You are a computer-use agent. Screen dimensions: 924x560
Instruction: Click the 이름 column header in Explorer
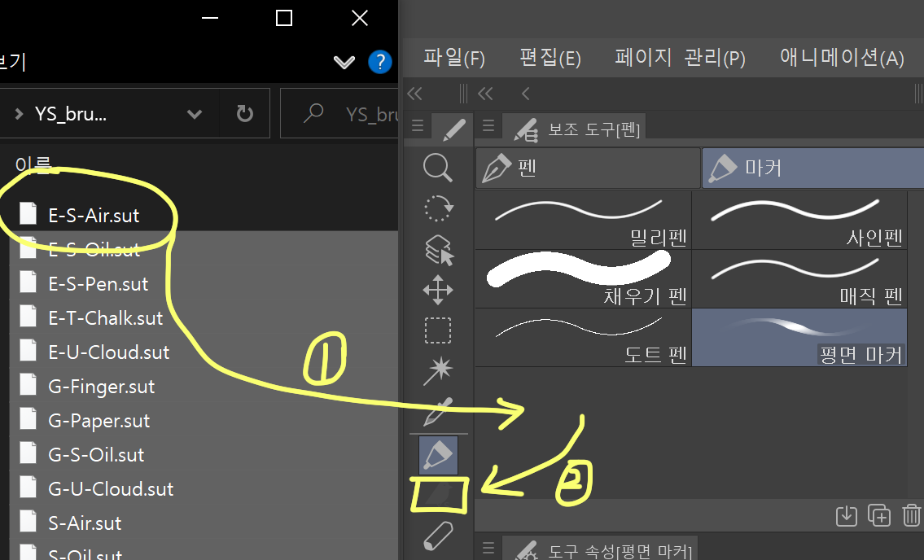[33, 164]
